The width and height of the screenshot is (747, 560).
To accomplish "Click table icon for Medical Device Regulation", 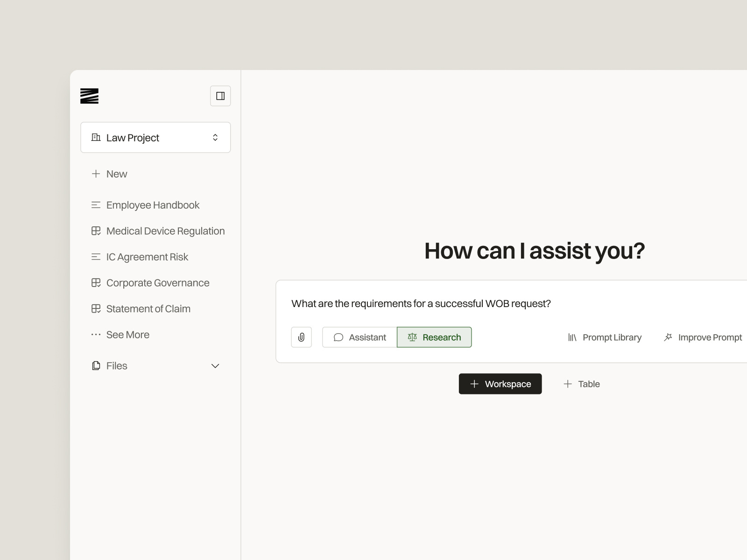I will point(96,231).
